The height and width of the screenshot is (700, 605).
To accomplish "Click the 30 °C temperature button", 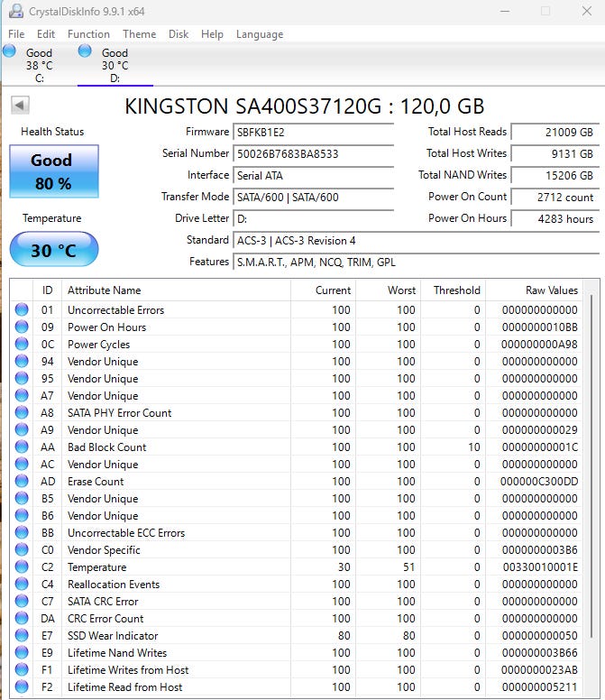I will 54,249.
